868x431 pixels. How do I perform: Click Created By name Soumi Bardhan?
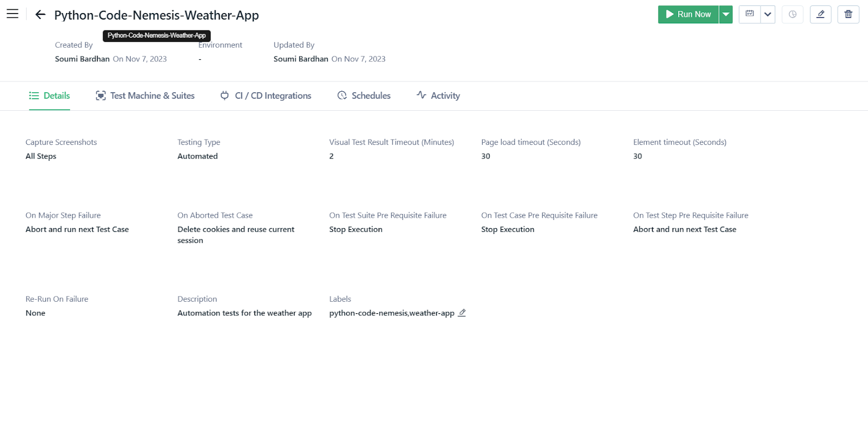click(x=82, y=59)
